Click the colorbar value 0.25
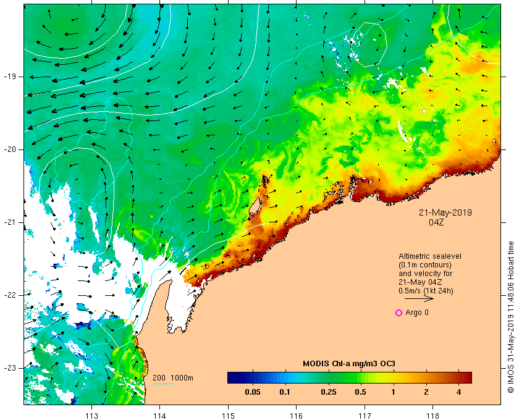This screenshot has height=420, width=519. click(x=329, y=392)
